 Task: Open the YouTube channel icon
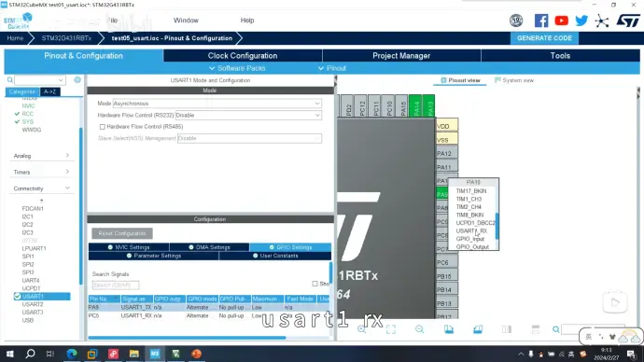tap(561, 21)
